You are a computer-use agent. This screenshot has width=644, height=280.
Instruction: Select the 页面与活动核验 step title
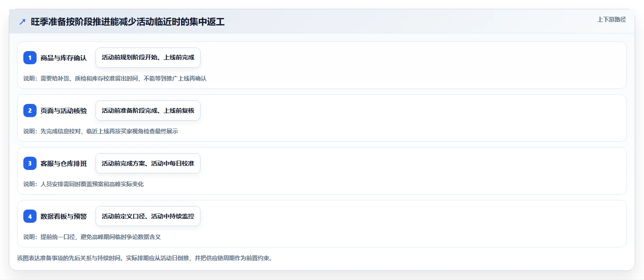pos(63,111)
